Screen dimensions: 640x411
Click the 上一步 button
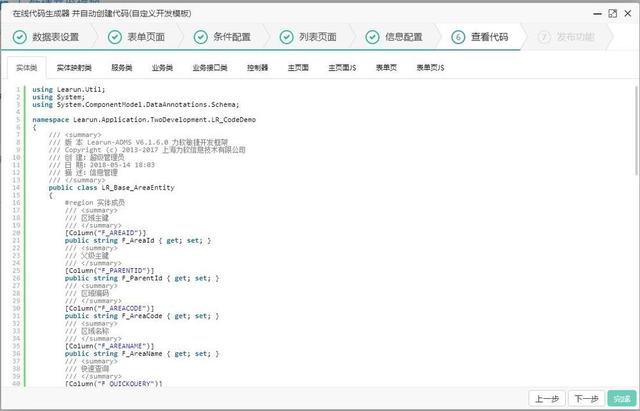pyautogui.click(x=547, y=398)
